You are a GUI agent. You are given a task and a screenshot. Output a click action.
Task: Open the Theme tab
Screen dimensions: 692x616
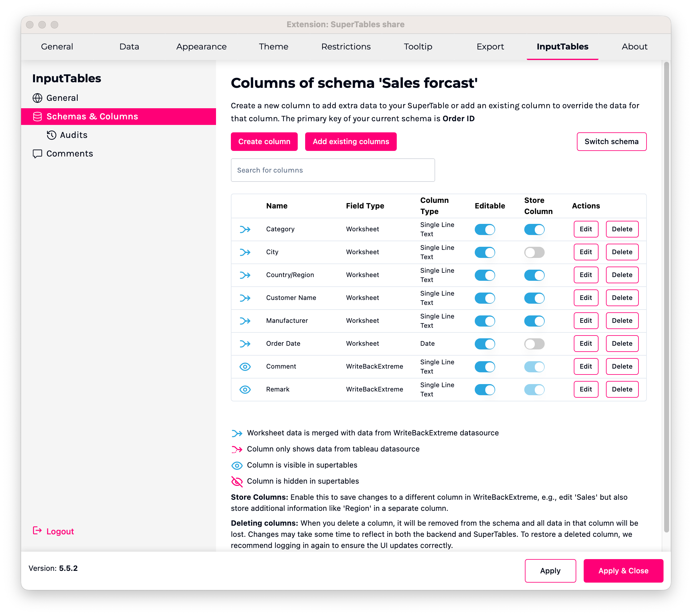pos(273,47)
